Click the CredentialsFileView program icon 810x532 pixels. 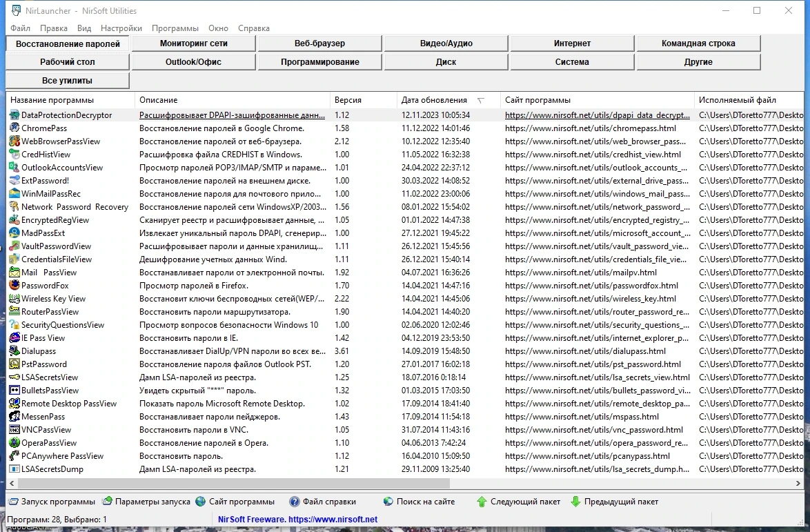[x=14, y=259]
